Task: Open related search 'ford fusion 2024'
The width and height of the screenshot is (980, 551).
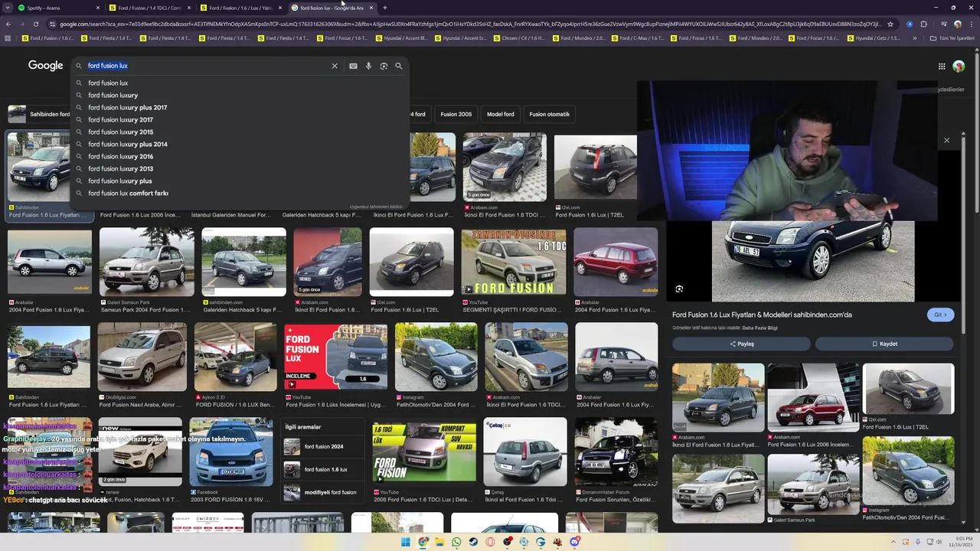Action: pos(324,446)
